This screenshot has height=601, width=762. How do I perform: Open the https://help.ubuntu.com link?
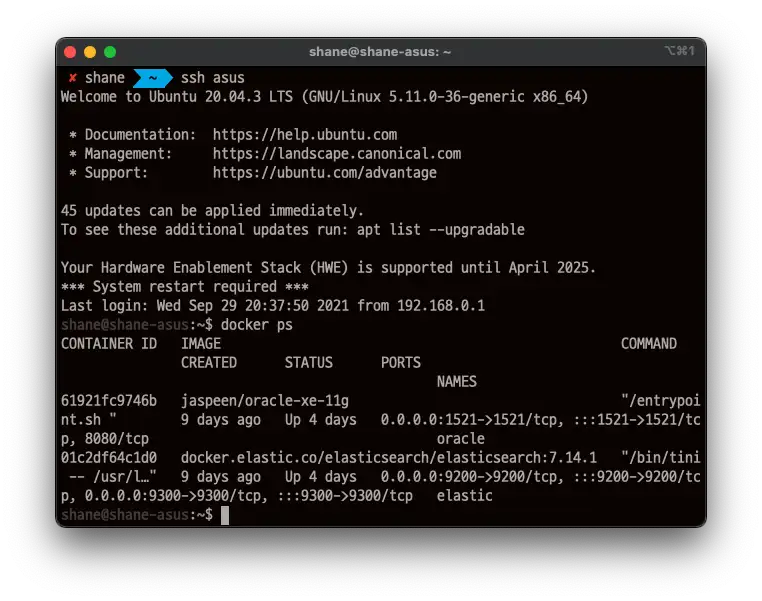305,135
